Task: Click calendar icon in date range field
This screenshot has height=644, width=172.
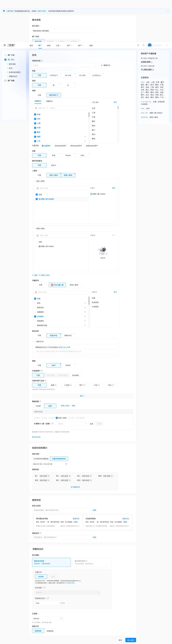Action: coord(66,464)
